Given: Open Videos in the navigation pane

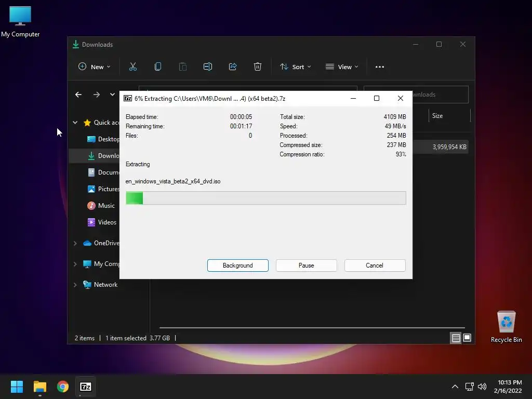Looking at the screenshot, I should (x=102, y=222).
